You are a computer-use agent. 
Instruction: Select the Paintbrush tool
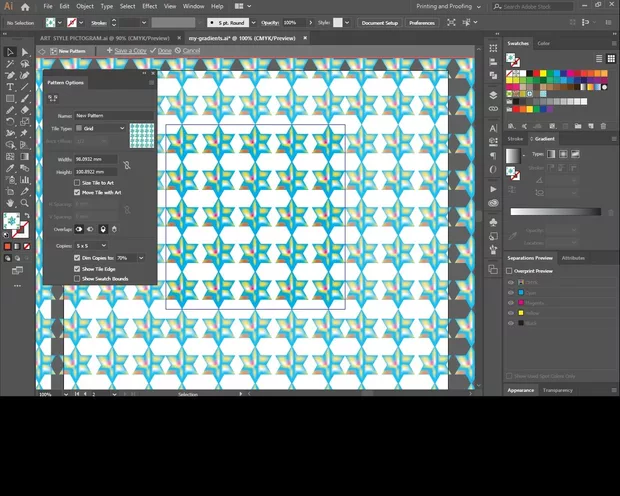[25, 98]
